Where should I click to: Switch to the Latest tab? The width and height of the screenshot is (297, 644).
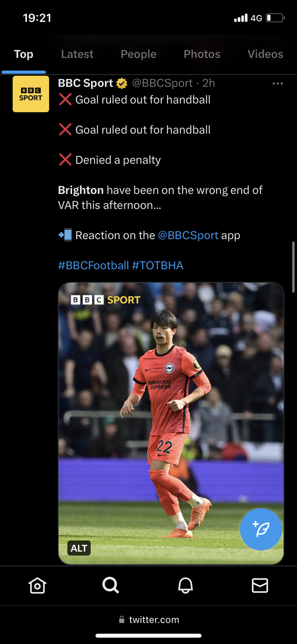(x=77, y=54)
